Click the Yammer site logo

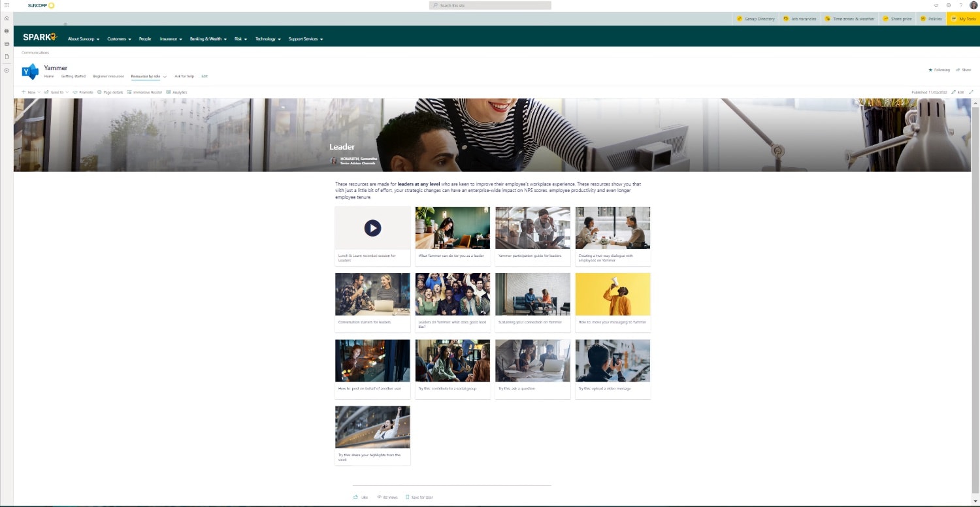point(30,71)
